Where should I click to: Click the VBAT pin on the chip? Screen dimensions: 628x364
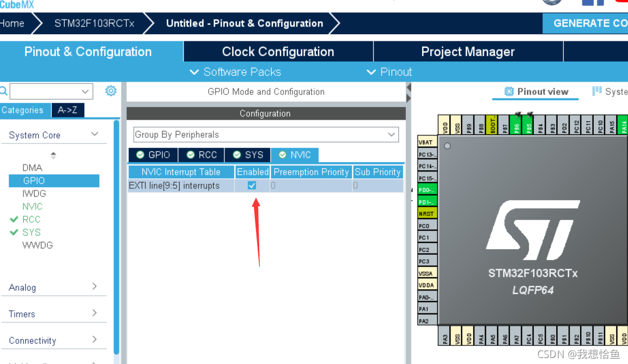point(428,143)
